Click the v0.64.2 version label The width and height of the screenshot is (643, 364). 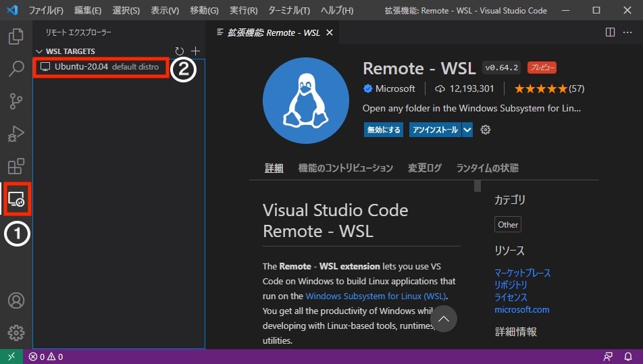502,68
